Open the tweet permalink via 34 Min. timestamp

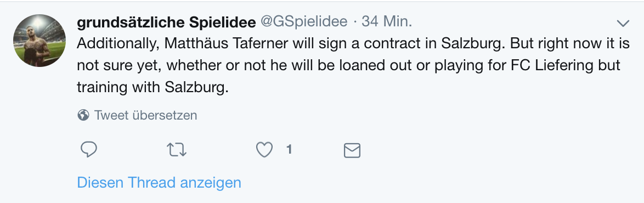tap(387, 22)
